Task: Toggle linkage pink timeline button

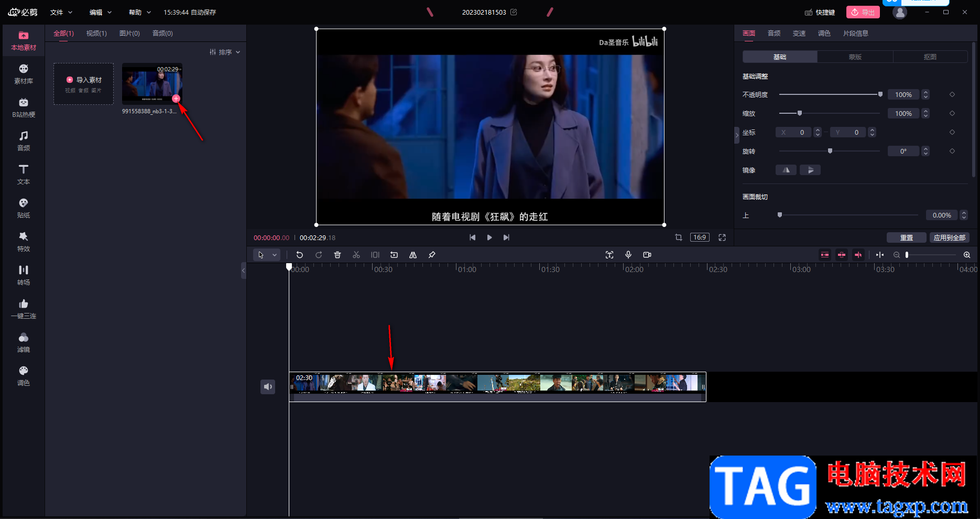Action: pyautogui.click(x=858, y=255)
